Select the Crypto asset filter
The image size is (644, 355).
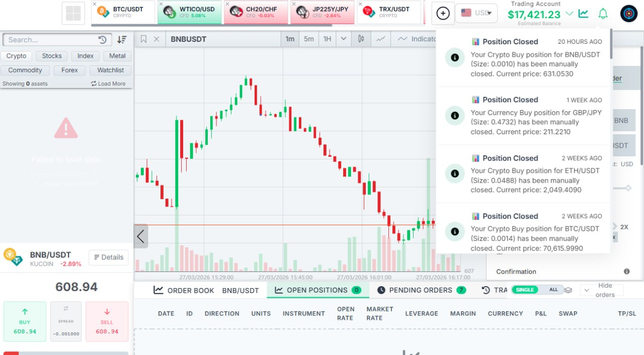[x=17, y=56]
